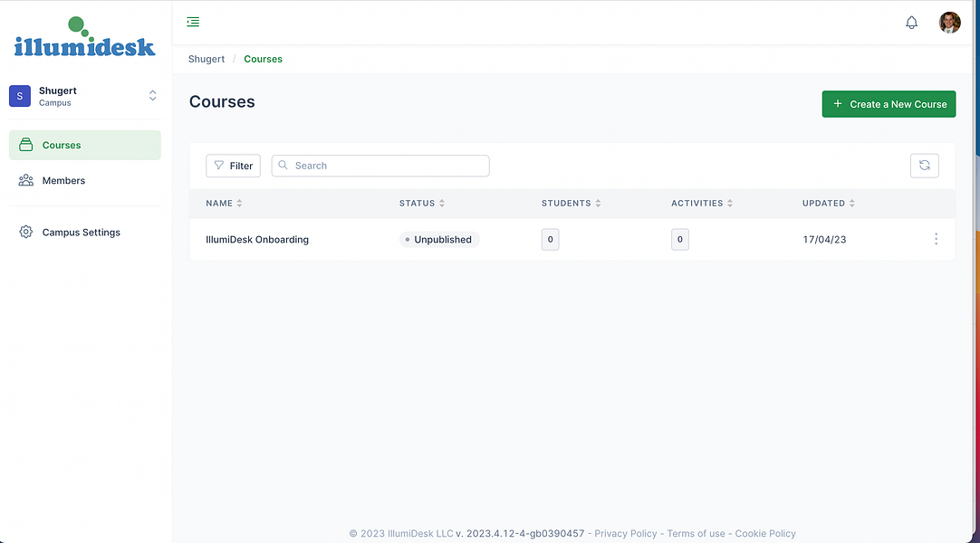Open Courses in the sidebar

[85, 145]
